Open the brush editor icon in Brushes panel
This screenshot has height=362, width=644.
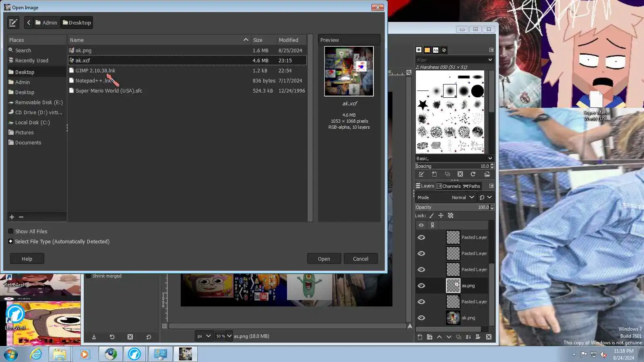(421, 175)
